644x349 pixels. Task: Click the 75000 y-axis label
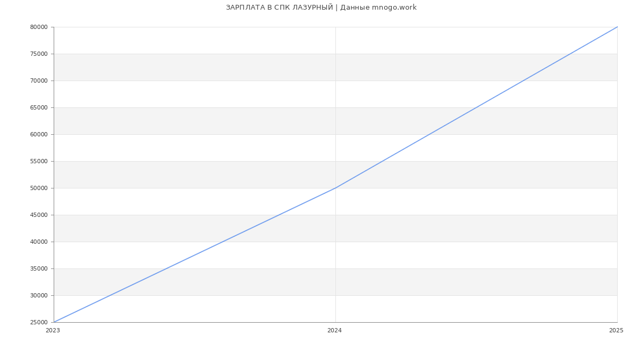click(x=39, y=54)
